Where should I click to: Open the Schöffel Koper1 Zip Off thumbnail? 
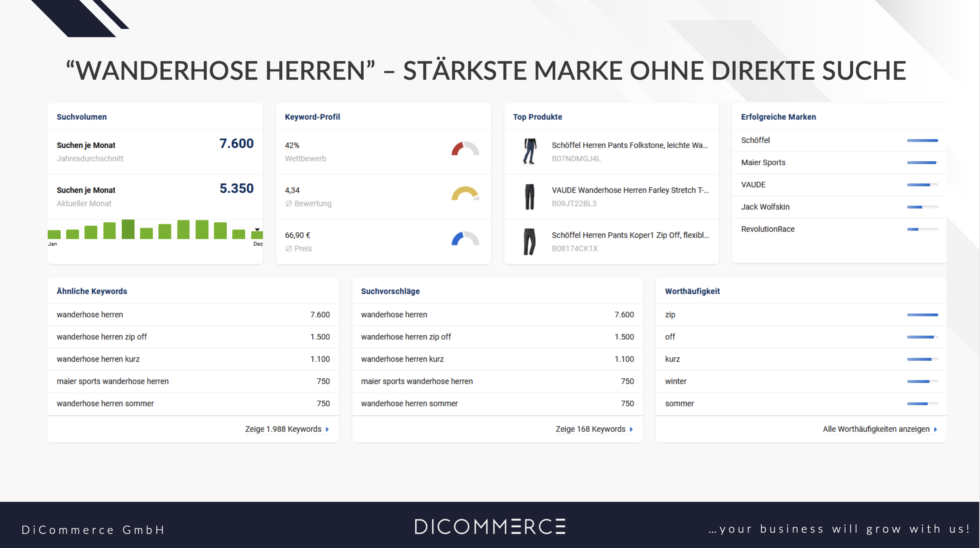pos(530,242)
